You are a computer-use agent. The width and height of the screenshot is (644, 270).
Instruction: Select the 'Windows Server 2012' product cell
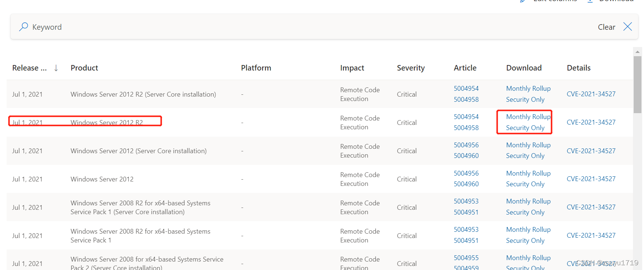click(x=102, y=179)
